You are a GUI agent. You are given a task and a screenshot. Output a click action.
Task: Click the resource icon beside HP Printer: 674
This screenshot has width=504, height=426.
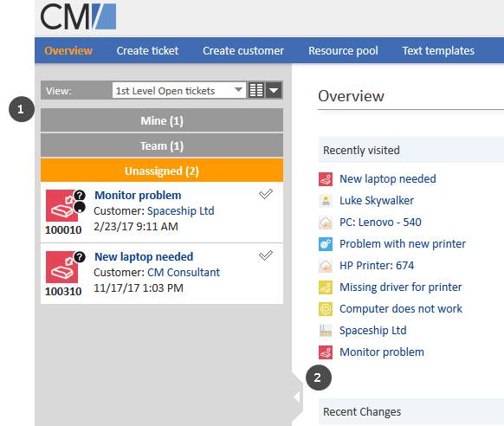pyautogui.click(x=326, y=266)
